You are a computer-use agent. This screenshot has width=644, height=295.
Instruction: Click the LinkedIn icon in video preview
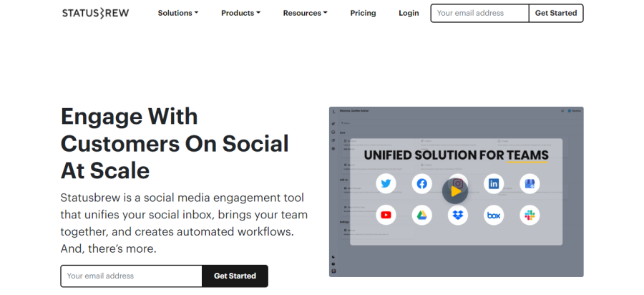tap(494, 183)
